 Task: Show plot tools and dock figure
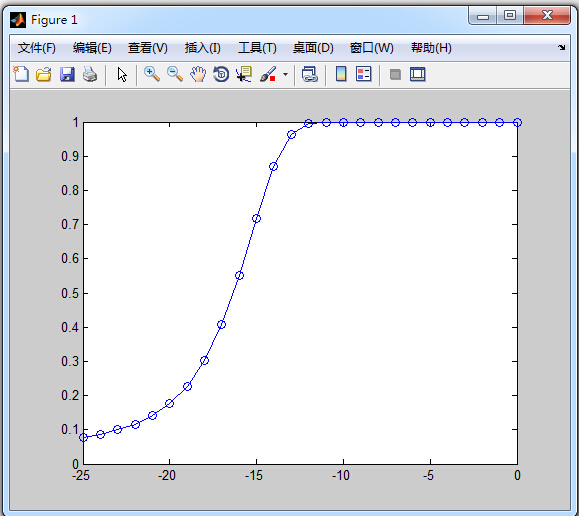point(418,74)
